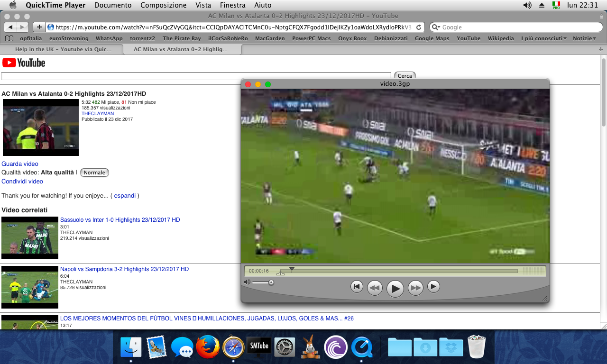Click the YouTube search input field
The height and width of the screenshot is (364, 607).
[x=196, y=76]
